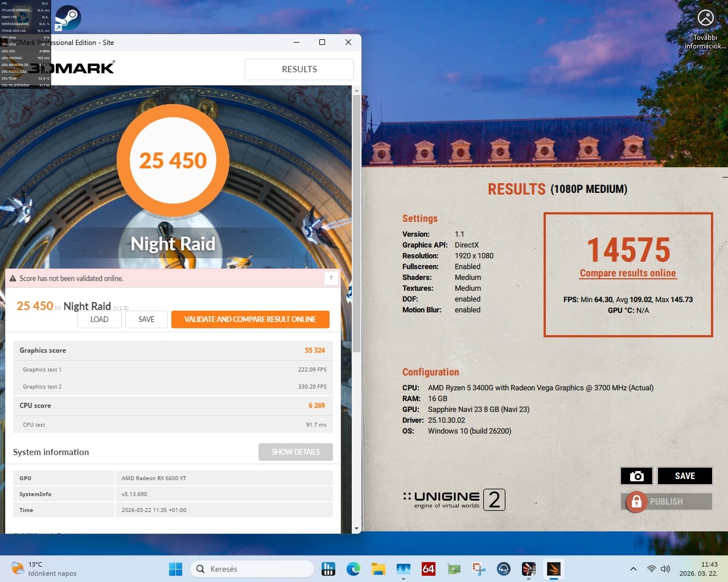Take a screenshot with the Unigine camera button
728x582 pixels.
pyautogui.click(x=636, y=476)
